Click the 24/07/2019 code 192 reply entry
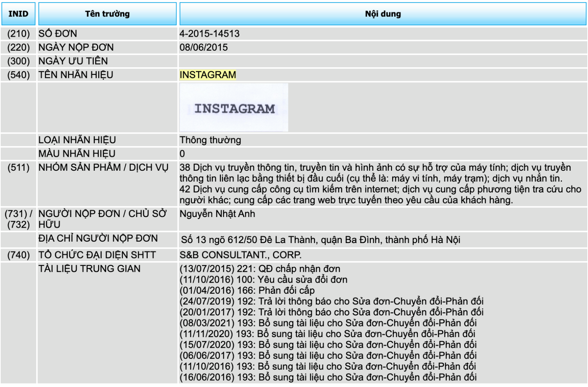 pyautogui.click(x=331, y=301)
